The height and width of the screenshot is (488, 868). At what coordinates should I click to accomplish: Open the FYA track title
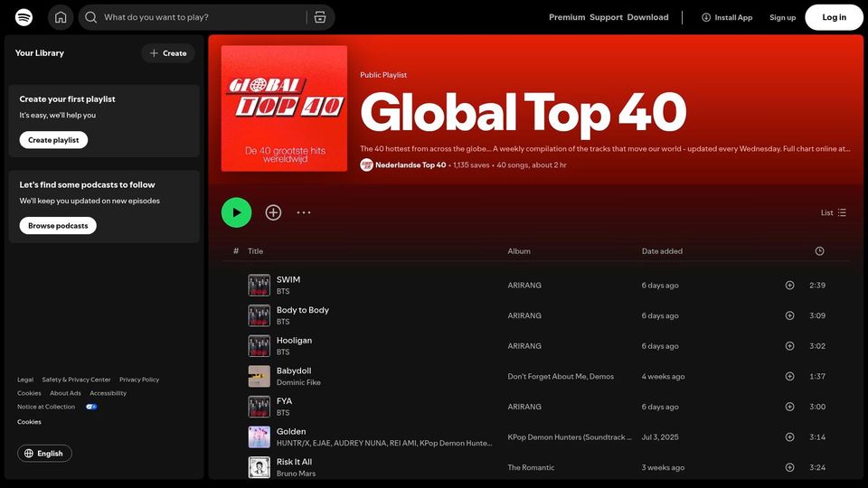click(285, 401)
